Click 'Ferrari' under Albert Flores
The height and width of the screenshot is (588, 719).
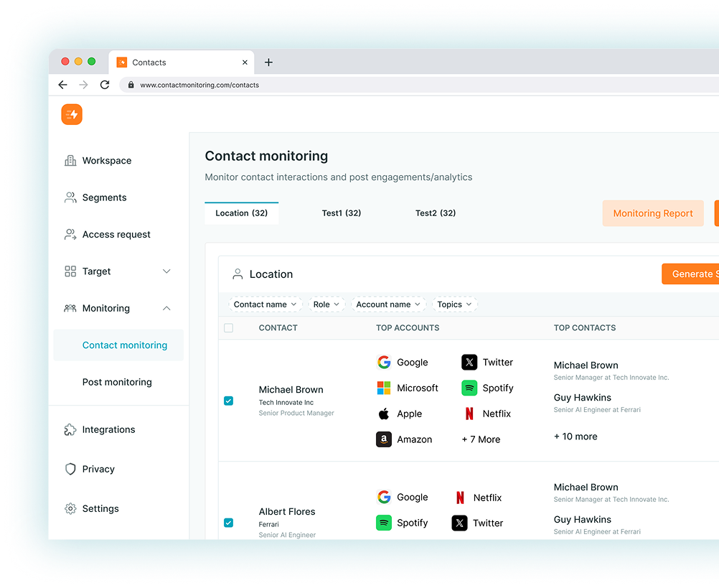268,525
